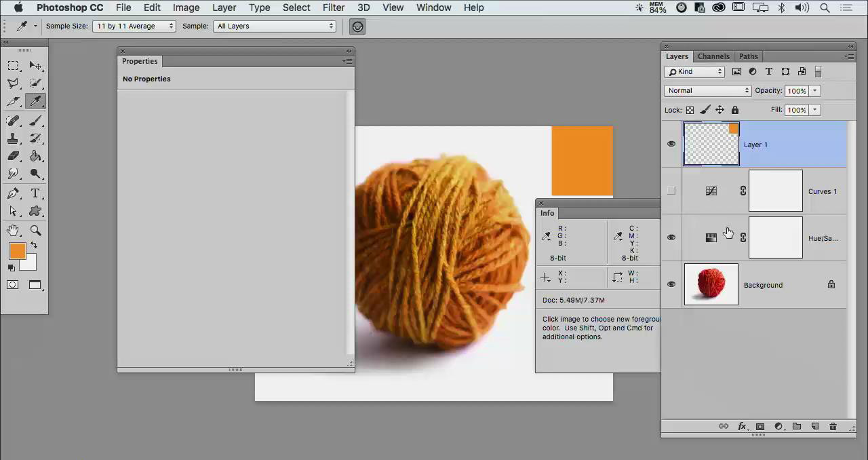
Task: Select the Clone Stamp tool
Action: coord(13,138)
